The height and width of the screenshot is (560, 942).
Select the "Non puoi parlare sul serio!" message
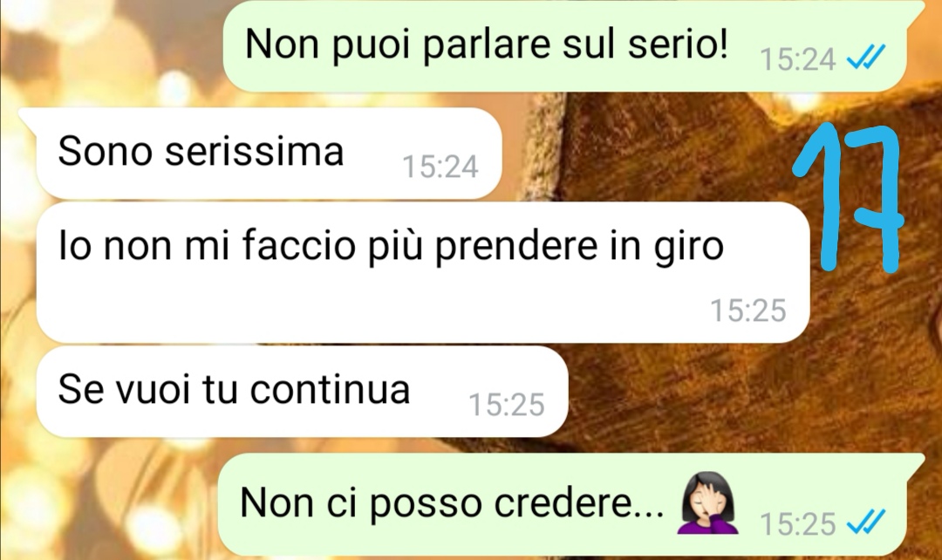[564, 46]
